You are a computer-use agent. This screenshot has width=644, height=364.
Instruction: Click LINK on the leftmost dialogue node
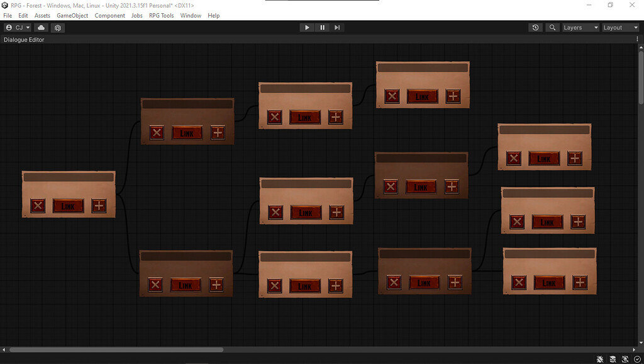tap(68, 206)
